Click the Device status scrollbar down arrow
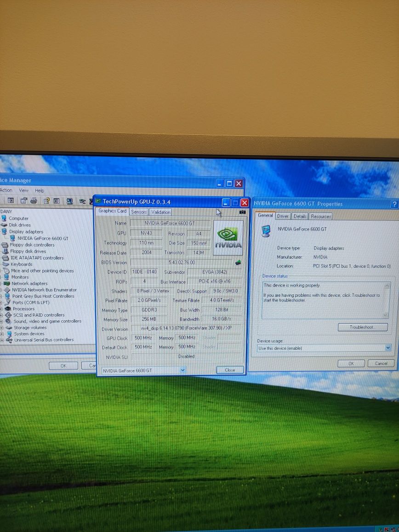 coord(386,315)
